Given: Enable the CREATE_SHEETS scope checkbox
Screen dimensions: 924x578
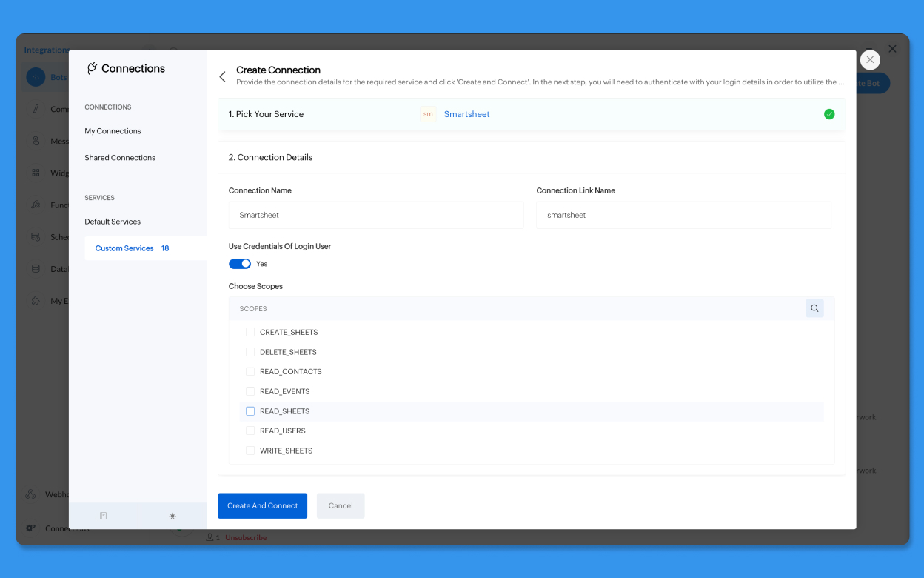Looking at the screenshot, I should tap(250, 332).
